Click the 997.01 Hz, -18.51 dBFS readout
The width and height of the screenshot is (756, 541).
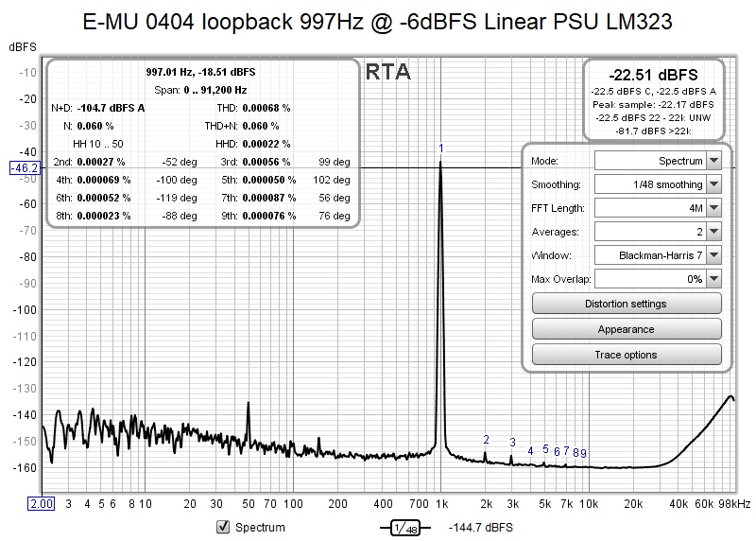(x=201, y=72)
